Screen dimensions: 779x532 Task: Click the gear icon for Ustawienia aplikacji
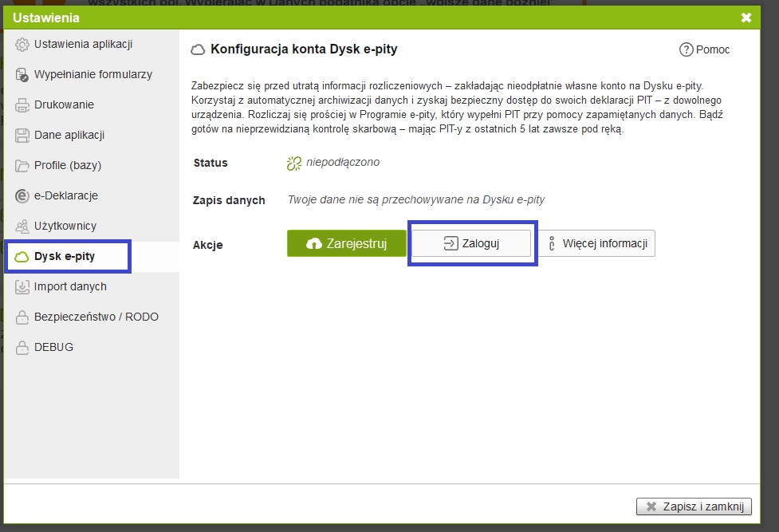[x=22, y=45]
